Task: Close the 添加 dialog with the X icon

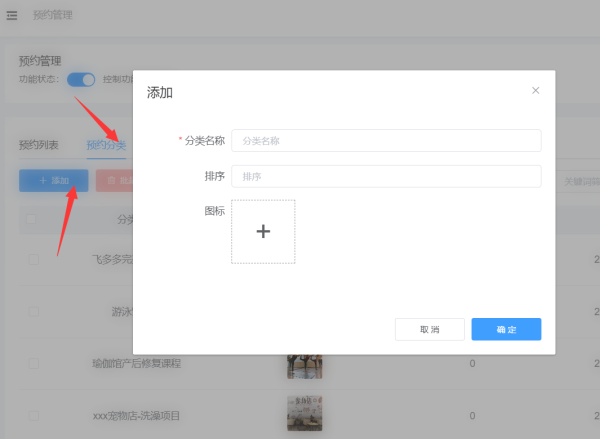Action: (x=535, y=90)
